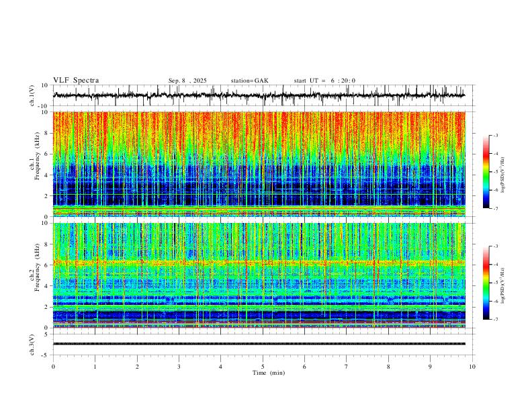Image resolution: width=532 pixels, height=411 pixels.
Task: Click the 'VLF Spectra' title text
Action: point(76,81)
